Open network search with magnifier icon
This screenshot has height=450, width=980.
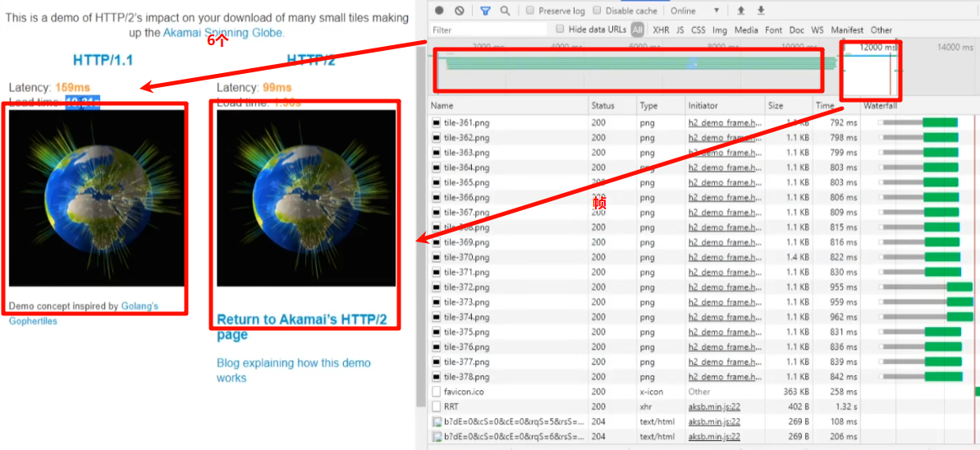(x=505, y=11)
